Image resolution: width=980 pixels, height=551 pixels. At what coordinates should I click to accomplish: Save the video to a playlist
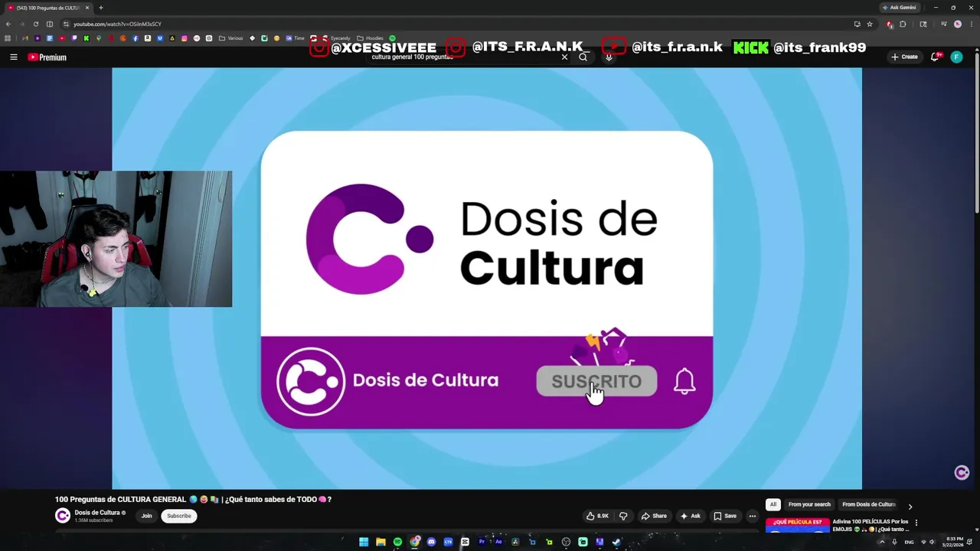point(724,516)
